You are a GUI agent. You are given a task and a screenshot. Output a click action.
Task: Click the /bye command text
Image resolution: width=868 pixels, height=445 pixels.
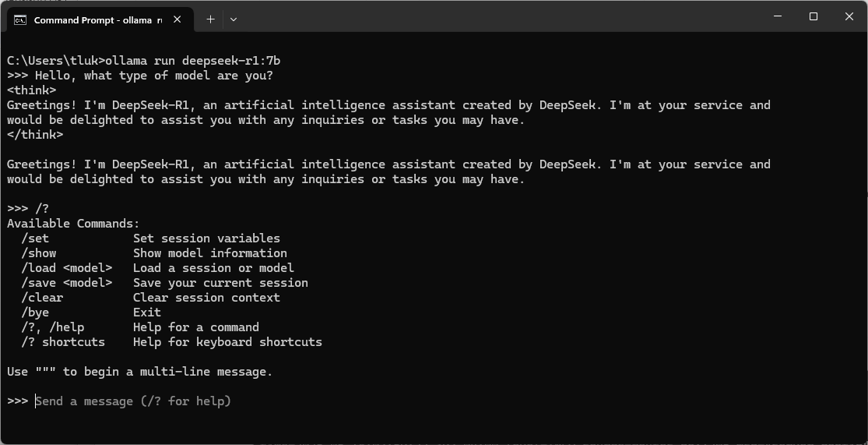(x=35, y=313)
